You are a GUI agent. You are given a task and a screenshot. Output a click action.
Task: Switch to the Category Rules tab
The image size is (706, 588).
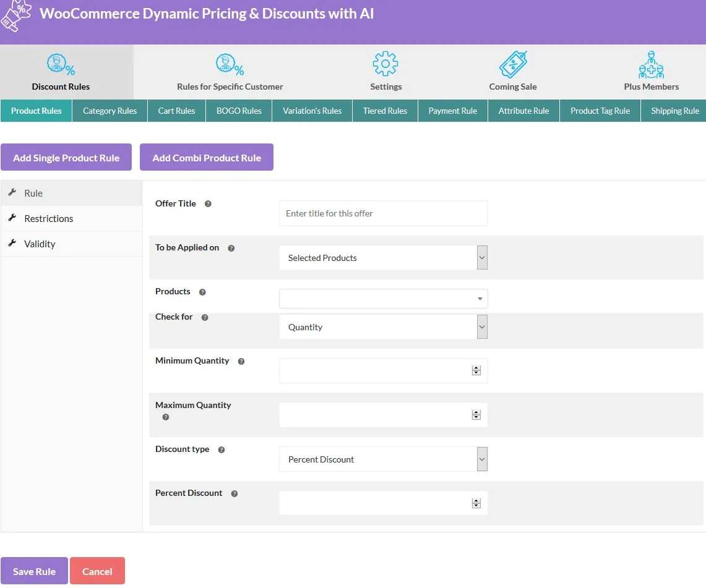coord(110,111)
